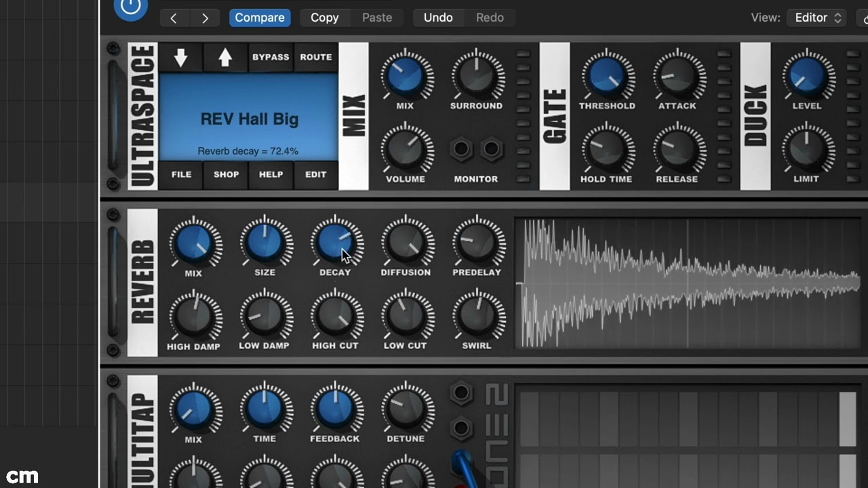The height and width of the screenshot is (488, 868).
Task: Click the Compare button
Action: (260, 18)
